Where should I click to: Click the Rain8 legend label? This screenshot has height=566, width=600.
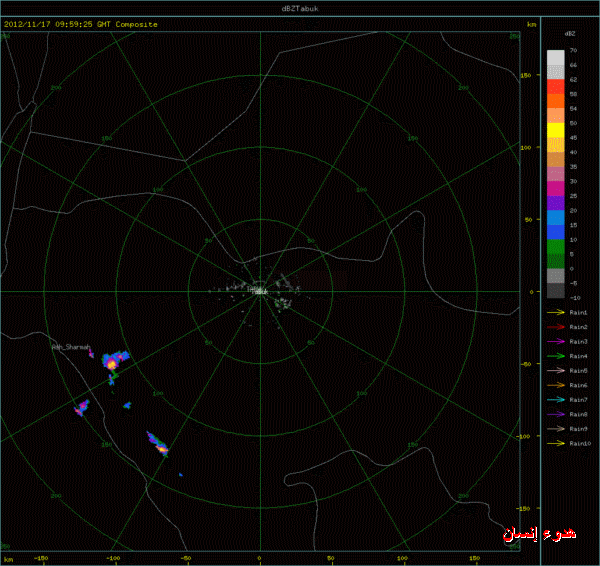pyautogui.click(x=578, y=414)
